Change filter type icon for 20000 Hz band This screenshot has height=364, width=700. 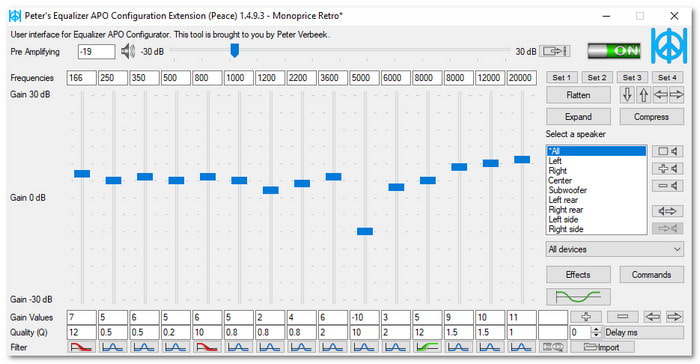coord(521,347)
